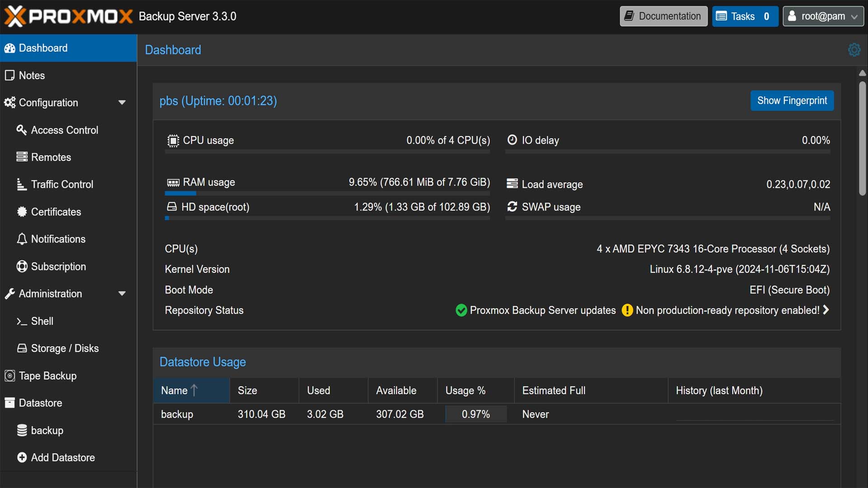Select the backup datastore in sidebar

[x=68, y=431]
